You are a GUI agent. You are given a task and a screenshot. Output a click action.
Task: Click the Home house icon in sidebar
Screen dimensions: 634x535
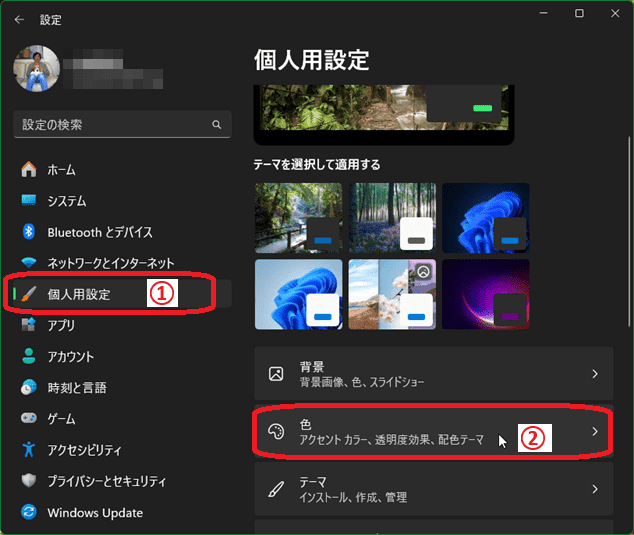(29, 170)
